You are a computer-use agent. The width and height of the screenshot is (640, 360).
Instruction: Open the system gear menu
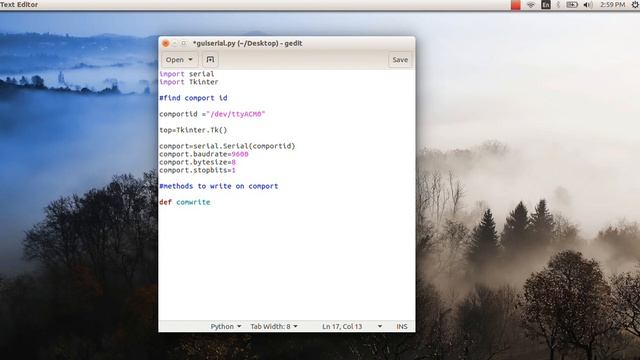(x=635, y=5)
